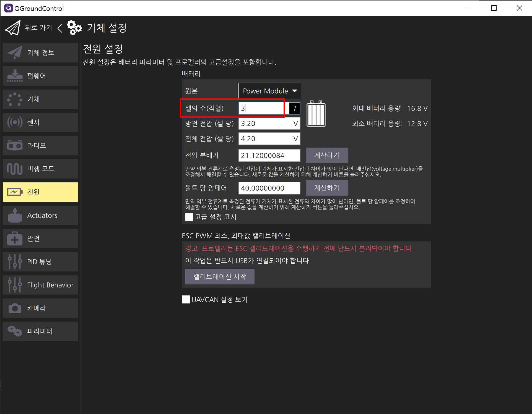Click the battery cell diagram icon
This screenshot has width=532, height=414.
tap(316, 114)
